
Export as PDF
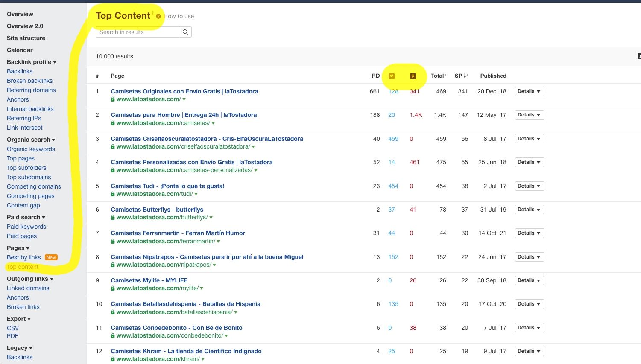12,336
